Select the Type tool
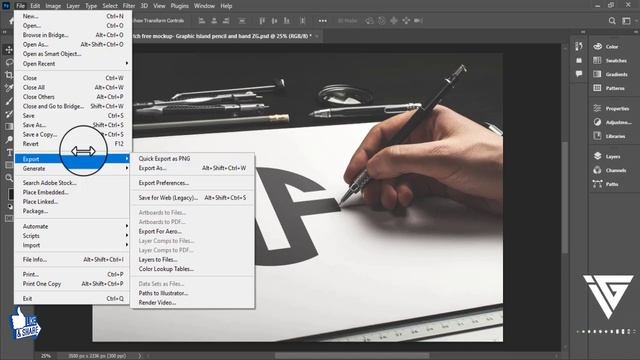This screenshot has width=640, height=360. pyautogui.click(x=9, y=152)
